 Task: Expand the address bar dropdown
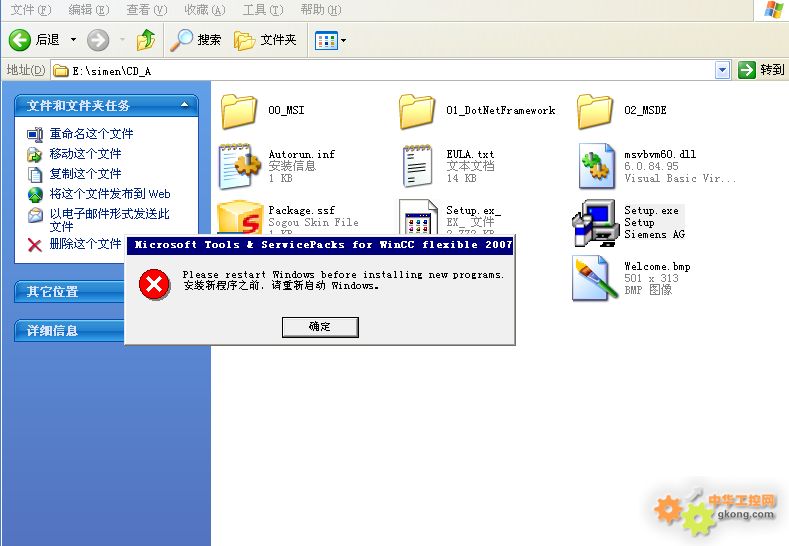click(x=722, y=71)
